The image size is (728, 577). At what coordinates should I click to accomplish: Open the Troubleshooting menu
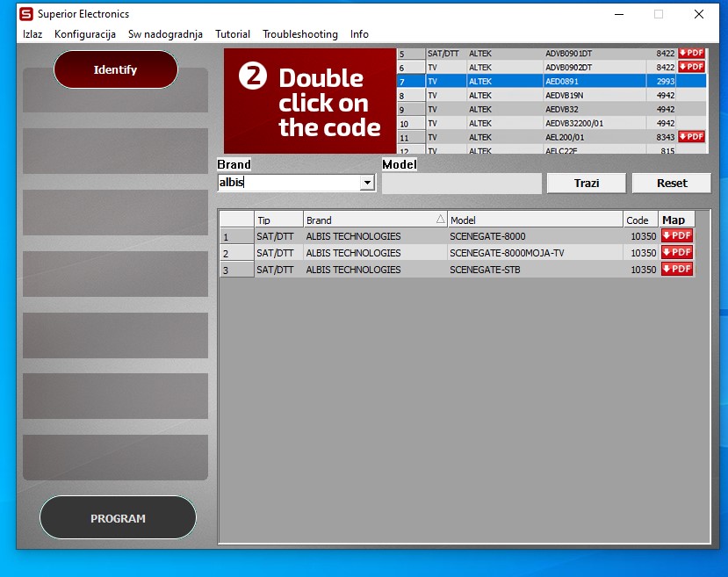(300, 34)
